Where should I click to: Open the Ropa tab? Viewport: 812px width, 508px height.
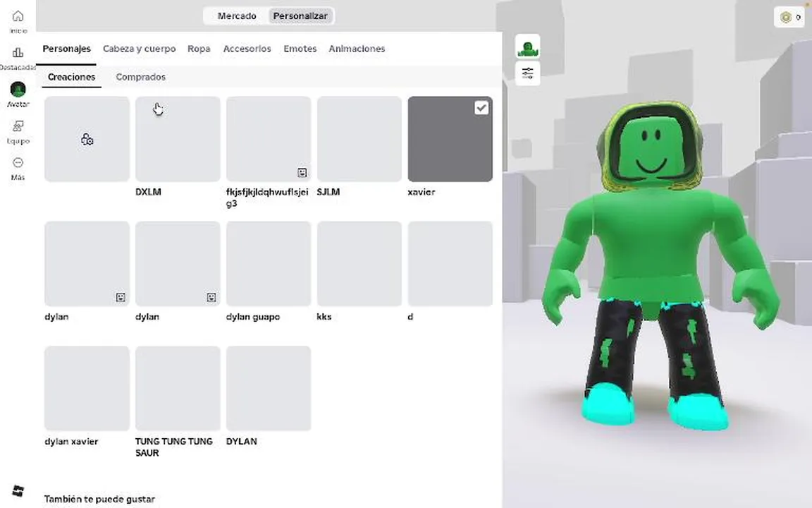pyautogui.click(x=199, y=49)
